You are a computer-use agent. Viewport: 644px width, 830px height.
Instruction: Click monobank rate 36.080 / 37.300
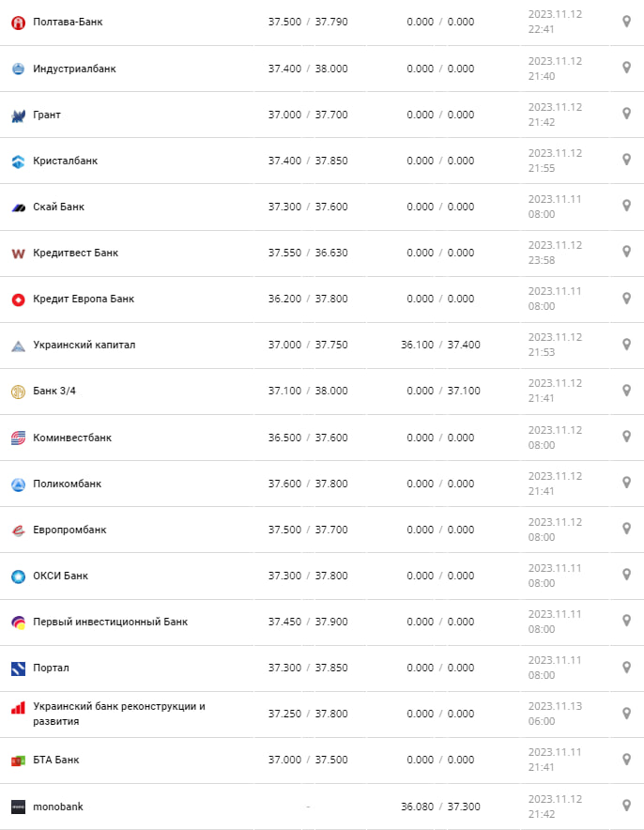[x=440, y=807]
